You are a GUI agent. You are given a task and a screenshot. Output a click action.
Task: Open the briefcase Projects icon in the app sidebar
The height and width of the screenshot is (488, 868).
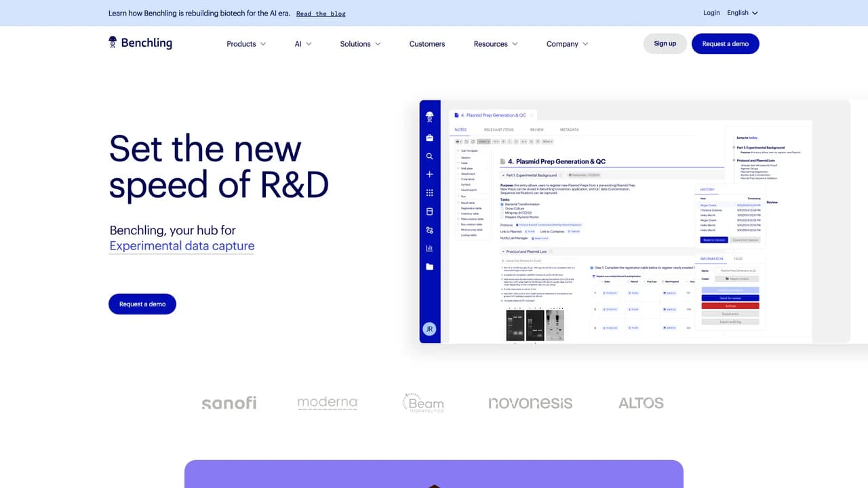(429, 138)
